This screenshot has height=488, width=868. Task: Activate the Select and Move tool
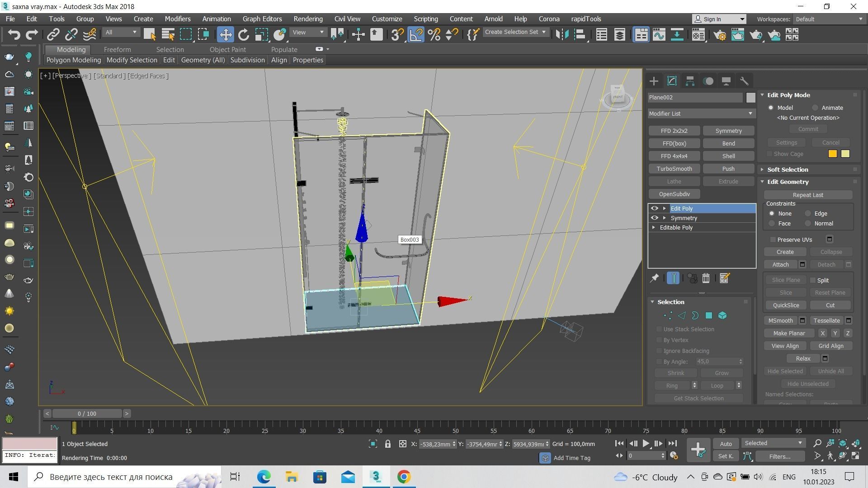pos(225,34)
